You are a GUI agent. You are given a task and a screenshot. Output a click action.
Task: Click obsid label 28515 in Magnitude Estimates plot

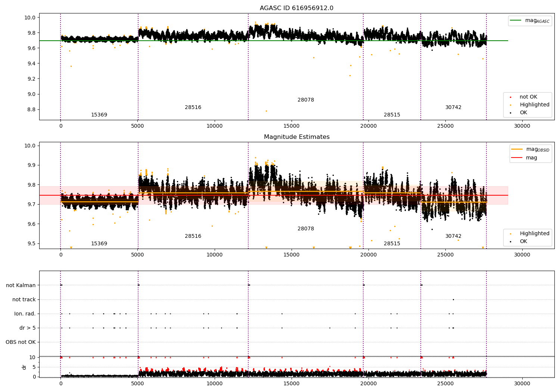(x=392, y=244)
